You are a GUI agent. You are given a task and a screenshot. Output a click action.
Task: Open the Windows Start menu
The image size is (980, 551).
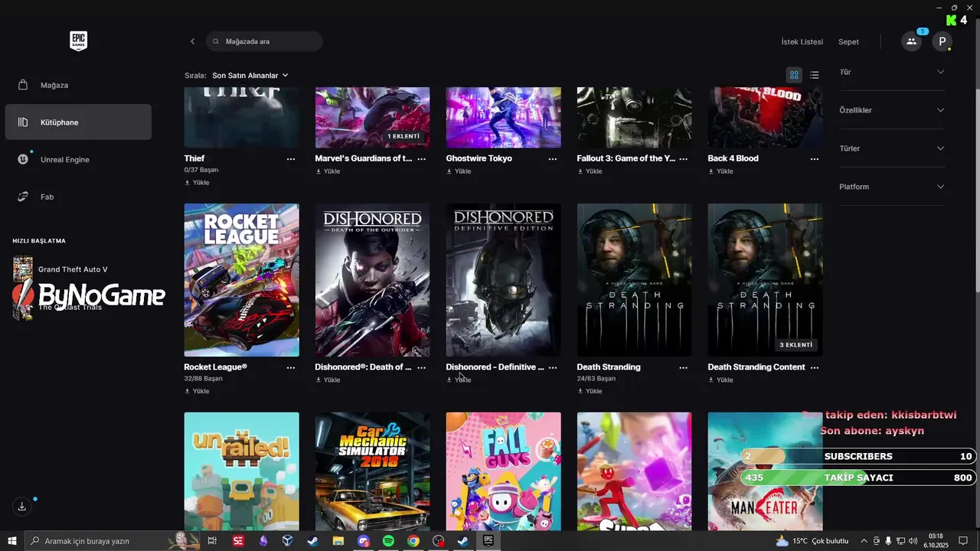(12, 541)
